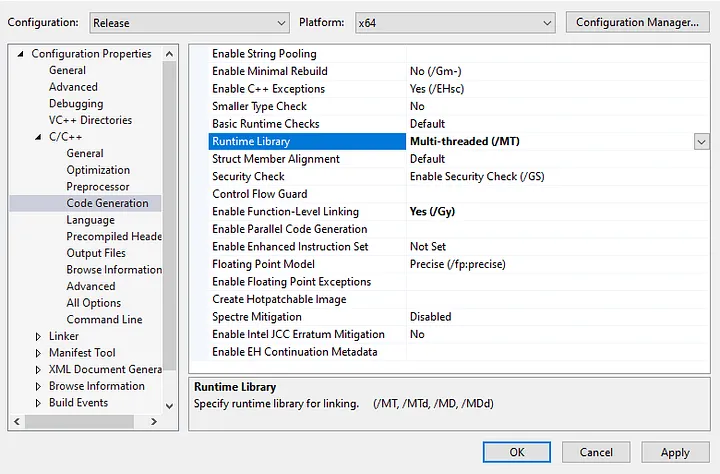Collapse the C/C++ tree node
720x474 pixels.
coord(38,137)
